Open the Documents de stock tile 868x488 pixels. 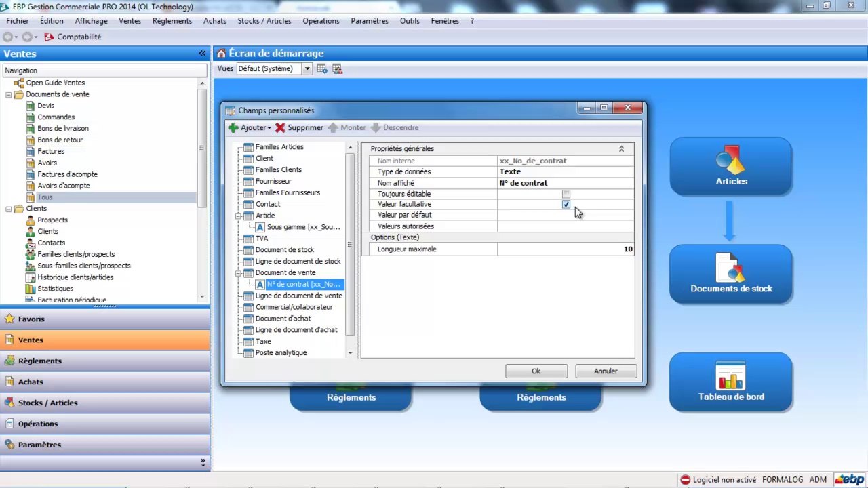click(730, 274)
